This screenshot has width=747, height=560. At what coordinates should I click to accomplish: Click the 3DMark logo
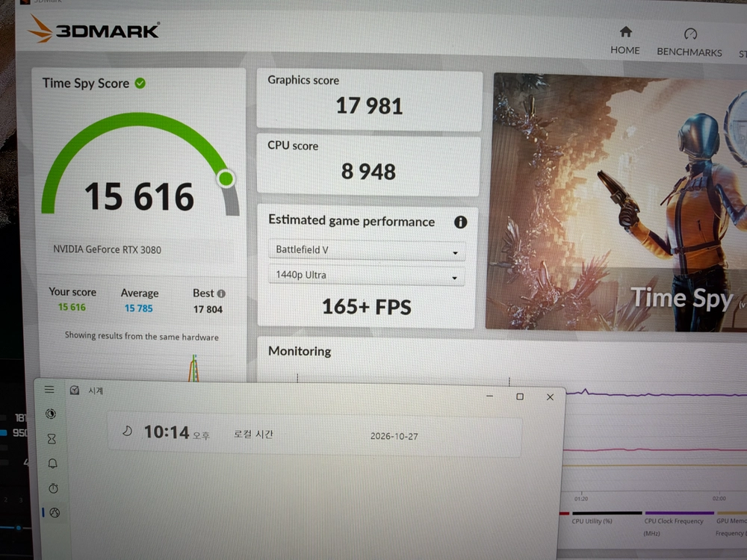coord(94,30)
